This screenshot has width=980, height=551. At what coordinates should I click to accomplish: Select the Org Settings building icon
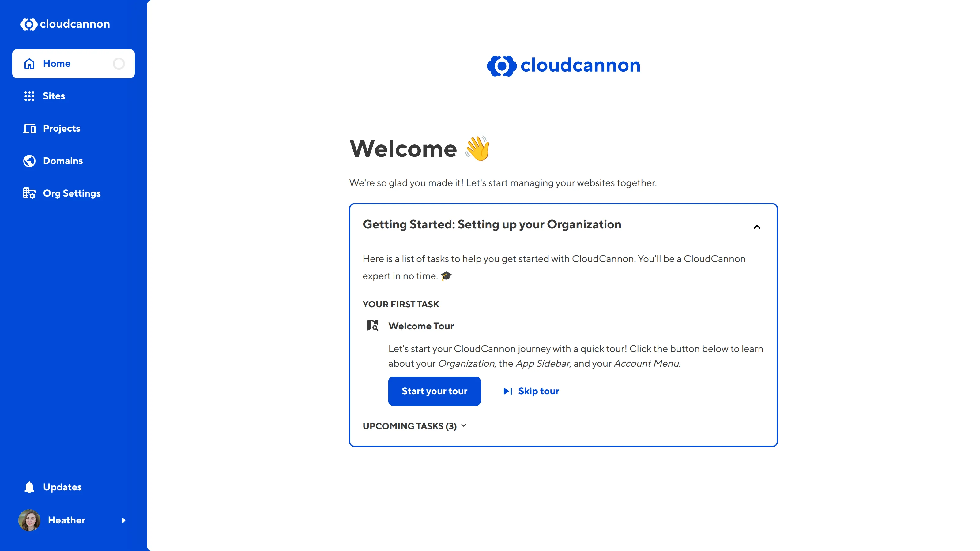click(29, 193)
